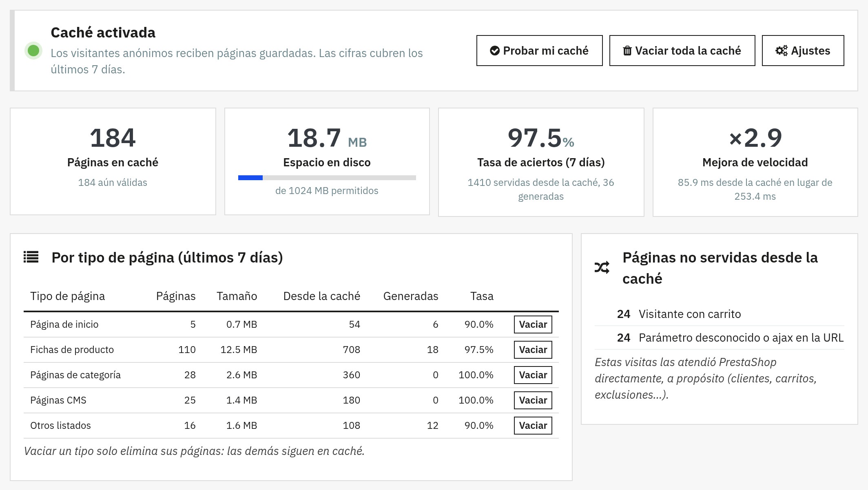Open the Ajustes settings

point(803,51)
